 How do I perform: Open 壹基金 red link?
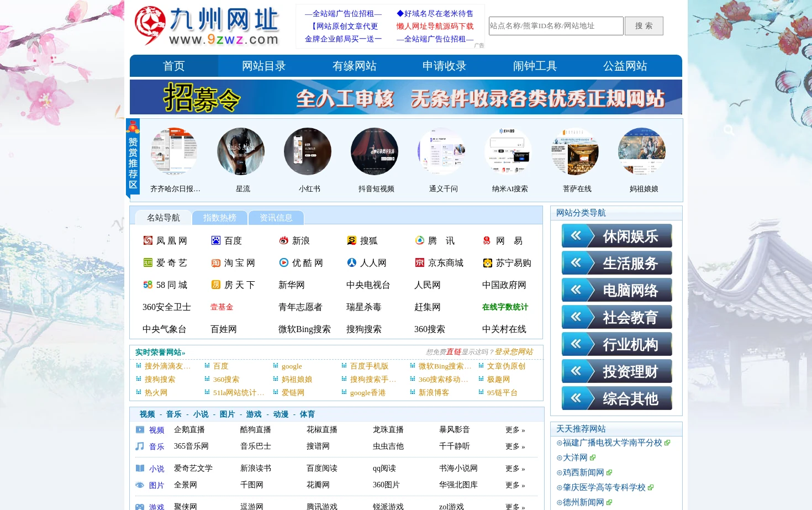tap(222, 307)
